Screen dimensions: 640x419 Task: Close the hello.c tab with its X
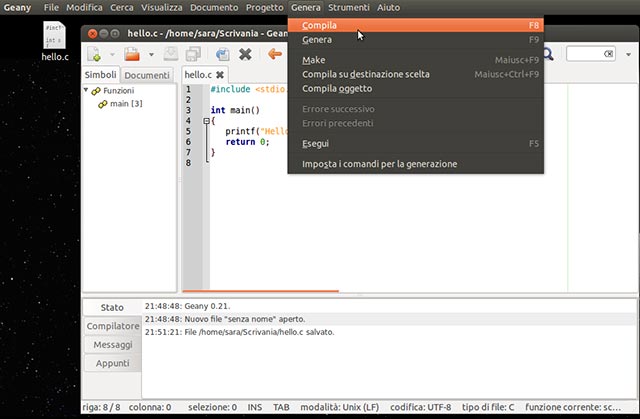pyautogui.click(x=220, y=75)
